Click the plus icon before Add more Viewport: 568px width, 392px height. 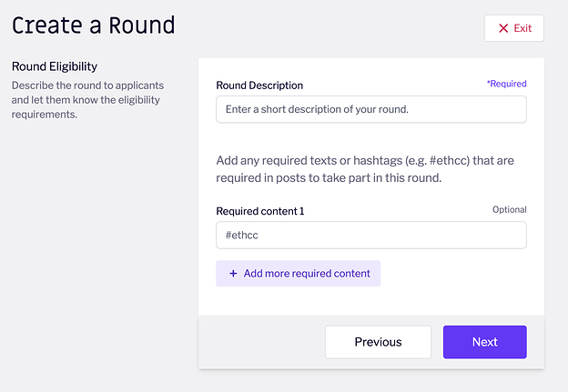point(233,273)
